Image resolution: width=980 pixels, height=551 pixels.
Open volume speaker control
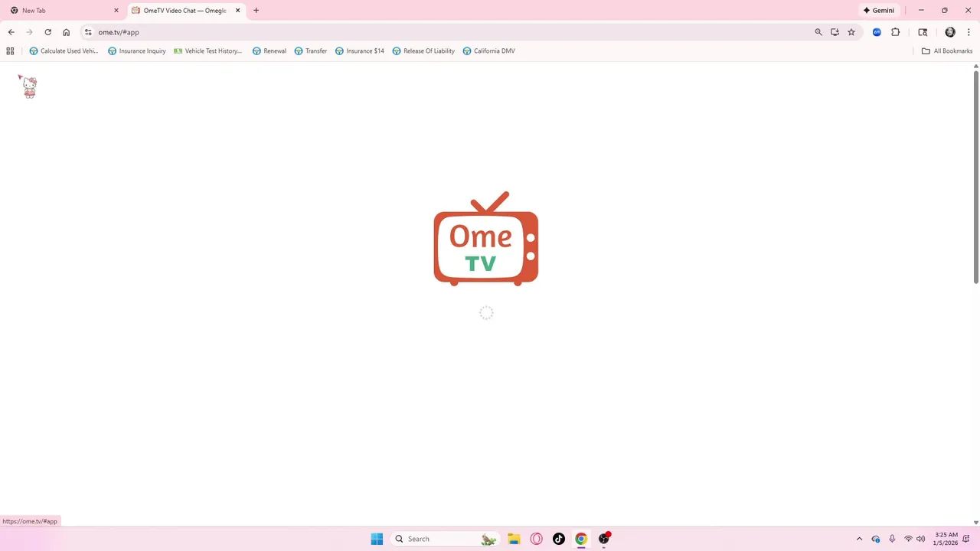[x=920, y=539]
